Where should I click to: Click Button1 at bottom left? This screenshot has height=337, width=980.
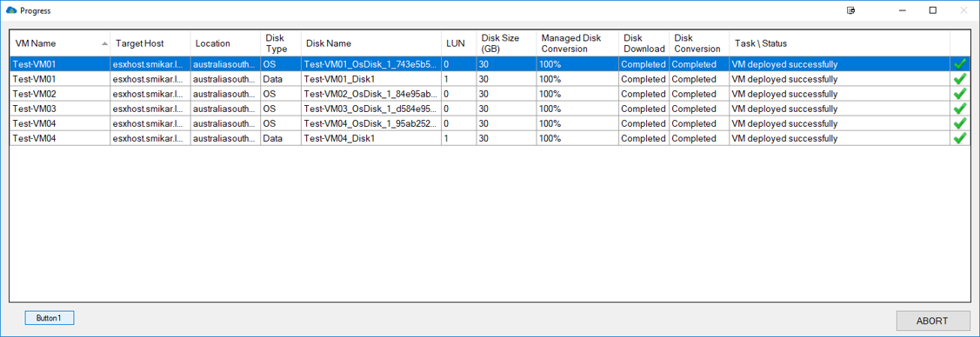click(x=50, y=318)
